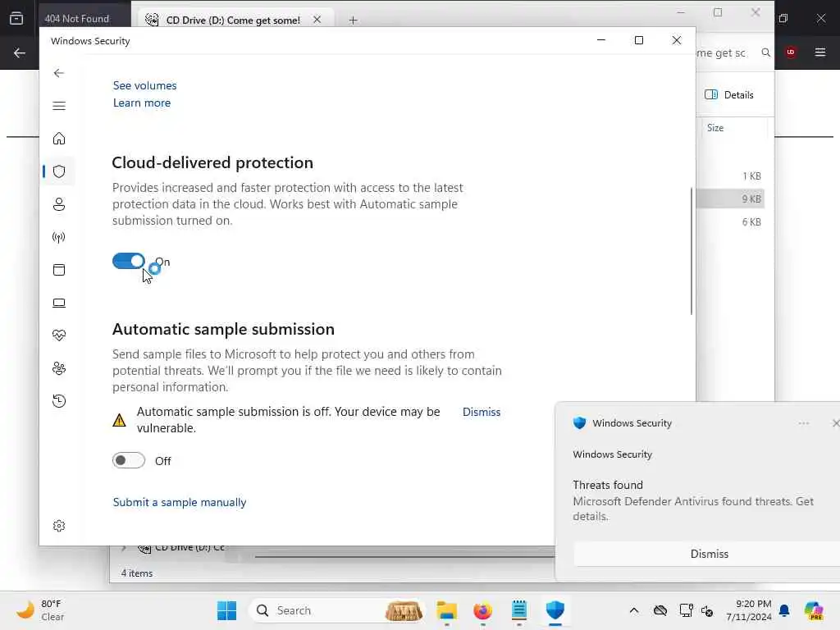This screenshot has height=630, width=840.
Task: Open the Windows Security hamburger menu
Action: click(x=59, y=106)
